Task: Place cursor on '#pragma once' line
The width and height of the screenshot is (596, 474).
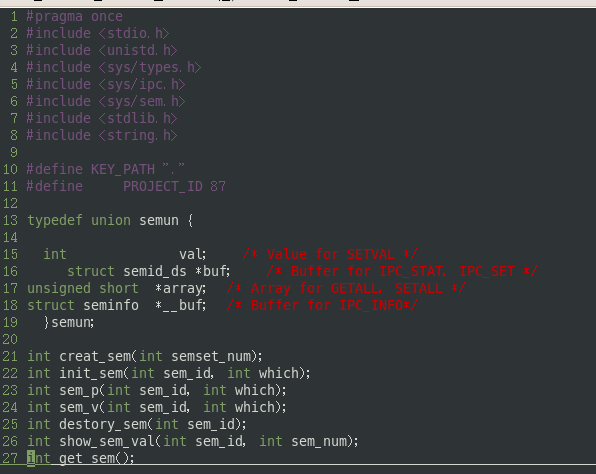Action: [x=74, y=17]
